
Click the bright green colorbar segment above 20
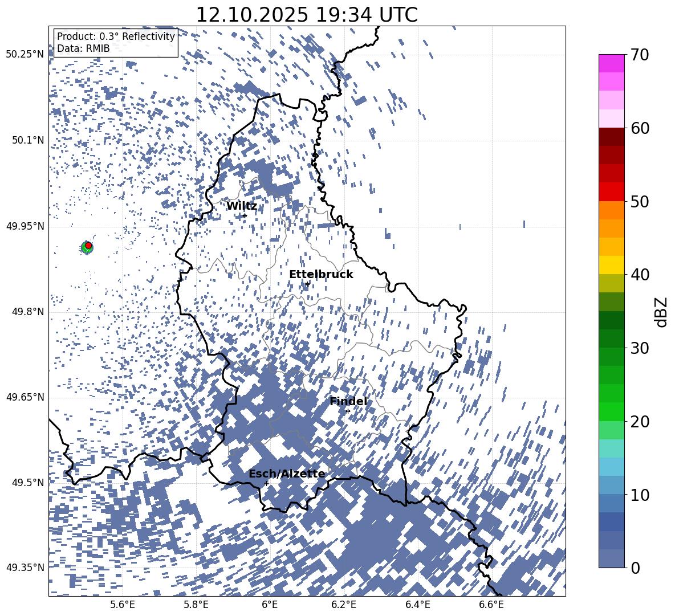(612, 411)
